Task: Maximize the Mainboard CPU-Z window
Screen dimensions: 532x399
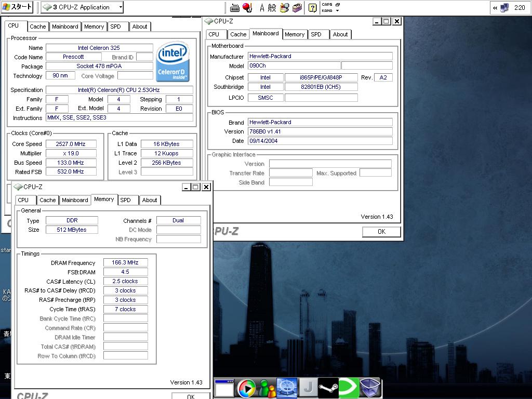Action: coord(387,21)
